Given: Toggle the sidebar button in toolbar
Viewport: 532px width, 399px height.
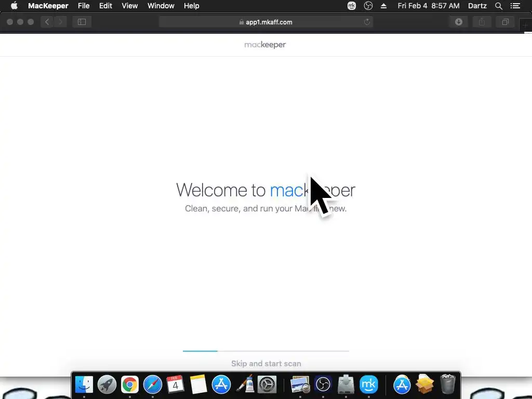Looking at the screenshot, I should pyautogui.click(x=82, y=22).
